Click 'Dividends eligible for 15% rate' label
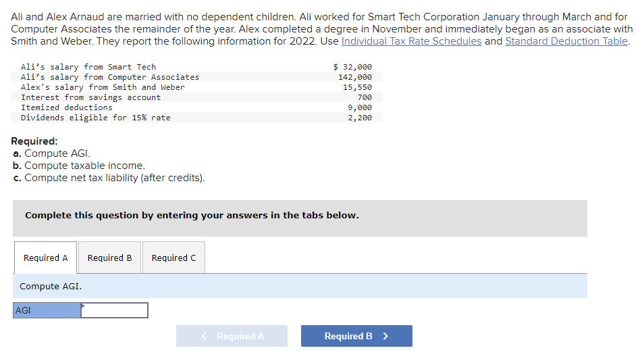 [x=96, y=118]
